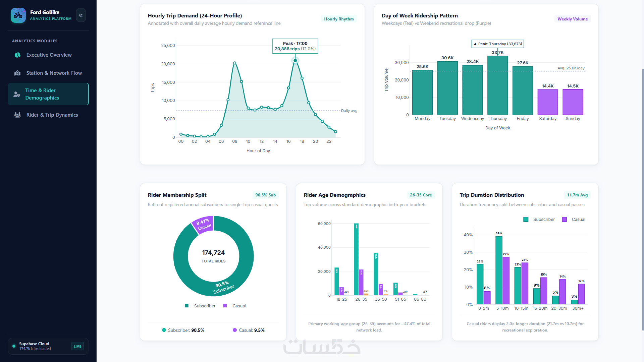The width and height of the screenshot is (644, 362).
Task: Click the Executive Overview pie chart icon
Action: 17,55
